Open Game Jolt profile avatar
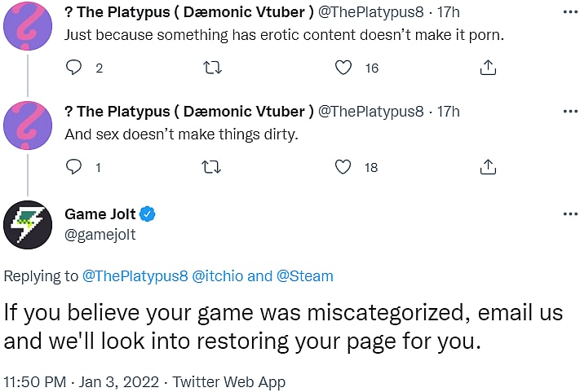Image resolution: width=580 pixels, height=392 pixels. point(29,225)
